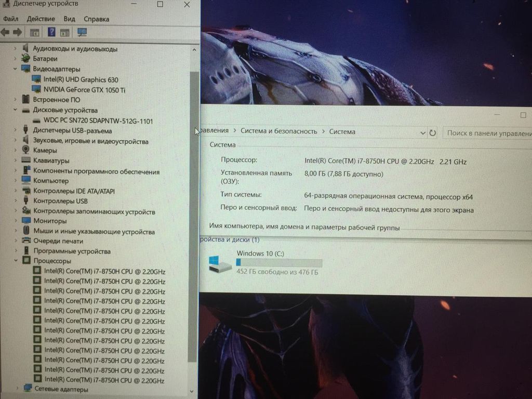Click the control panel search field
Image resolution: width=532 pixels, height=399 pixels.
(487, 133)
